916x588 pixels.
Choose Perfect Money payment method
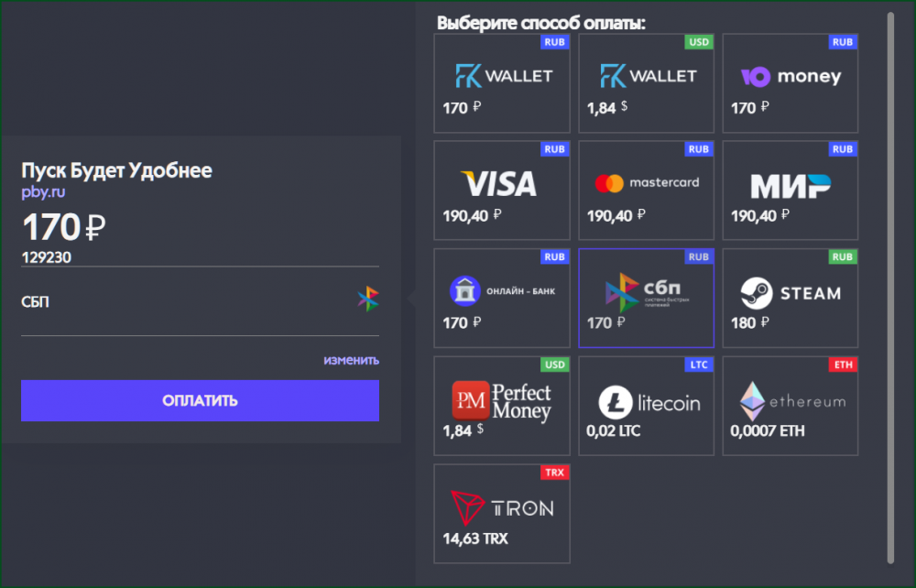pyautogui.click(x=502, y=406)
